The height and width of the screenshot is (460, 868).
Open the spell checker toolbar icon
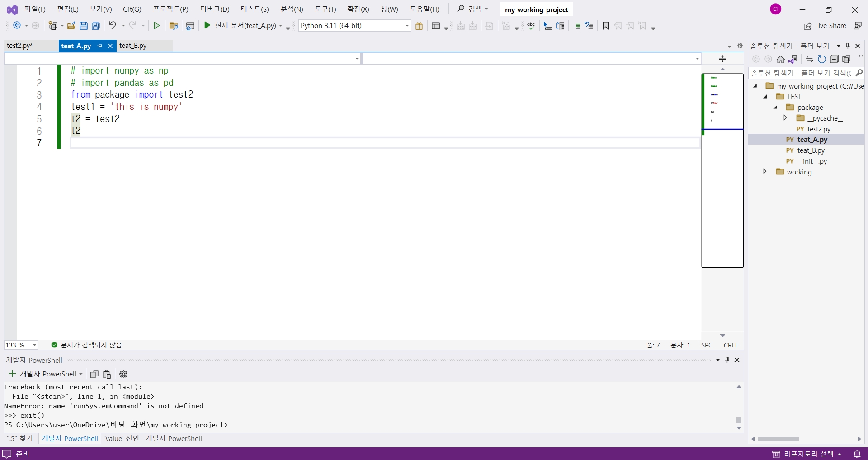pos(531,26)
